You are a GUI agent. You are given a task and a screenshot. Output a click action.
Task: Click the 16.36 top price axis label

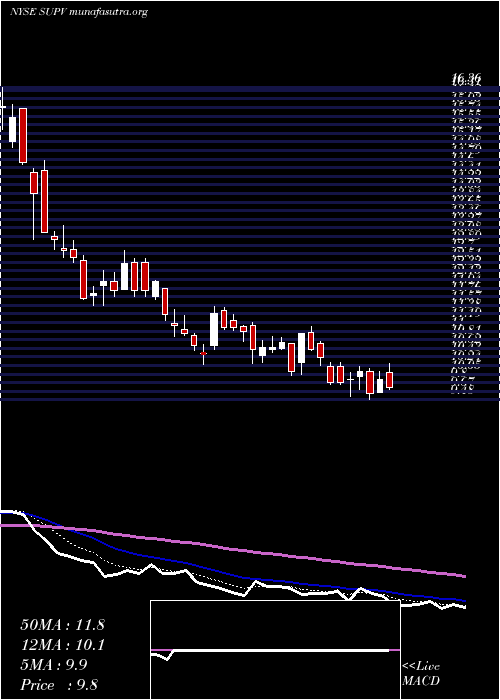point(466,79)
